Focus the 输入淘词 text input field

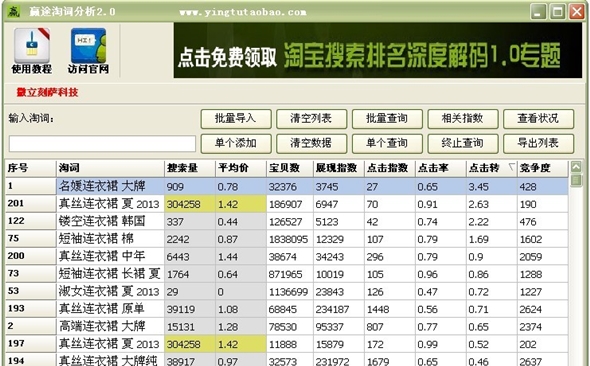[x=102, y=144]
